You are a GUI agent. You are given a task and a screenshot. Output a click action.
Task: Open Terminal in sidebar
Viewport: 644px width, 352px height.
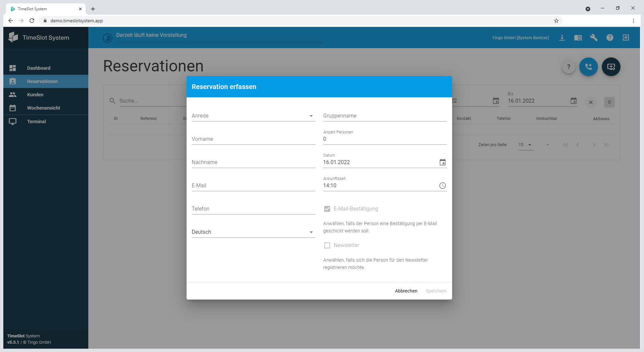coord(46,122)
